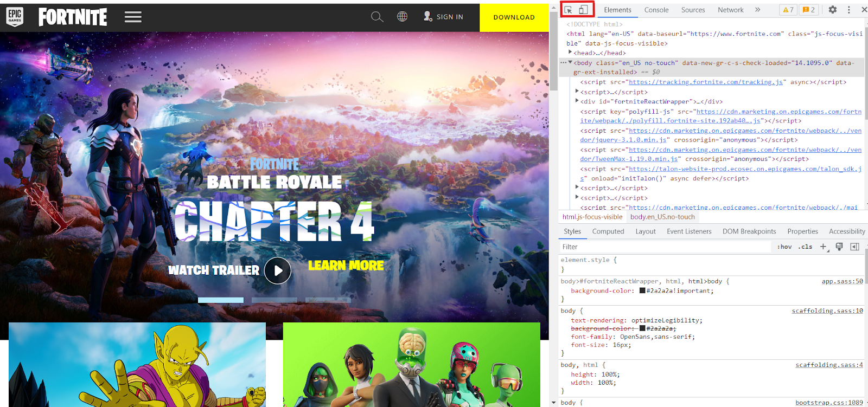
Task: Open the bootstrap.css:1089 source link
Action: [829, 403]
